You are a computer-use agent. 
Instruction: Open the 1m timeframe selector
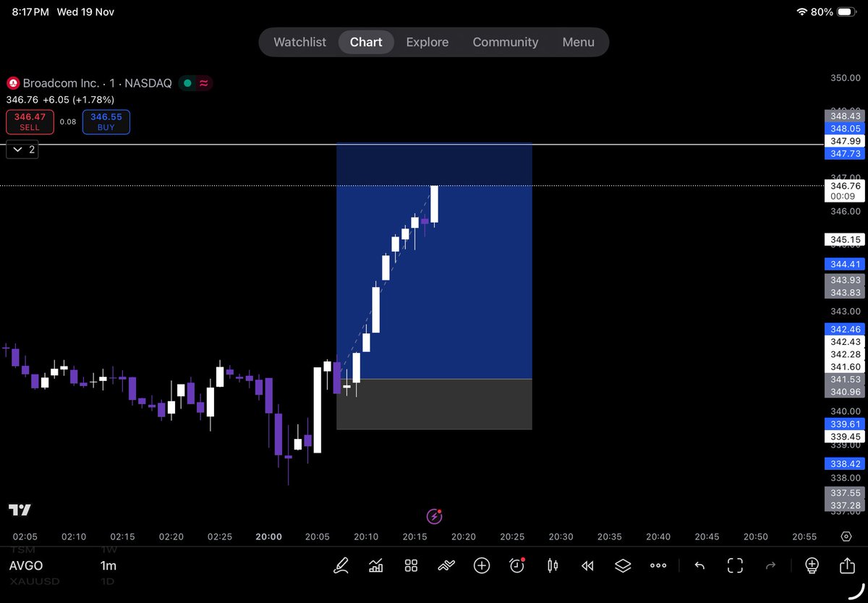pyautogui.click(x=108, y=566)
